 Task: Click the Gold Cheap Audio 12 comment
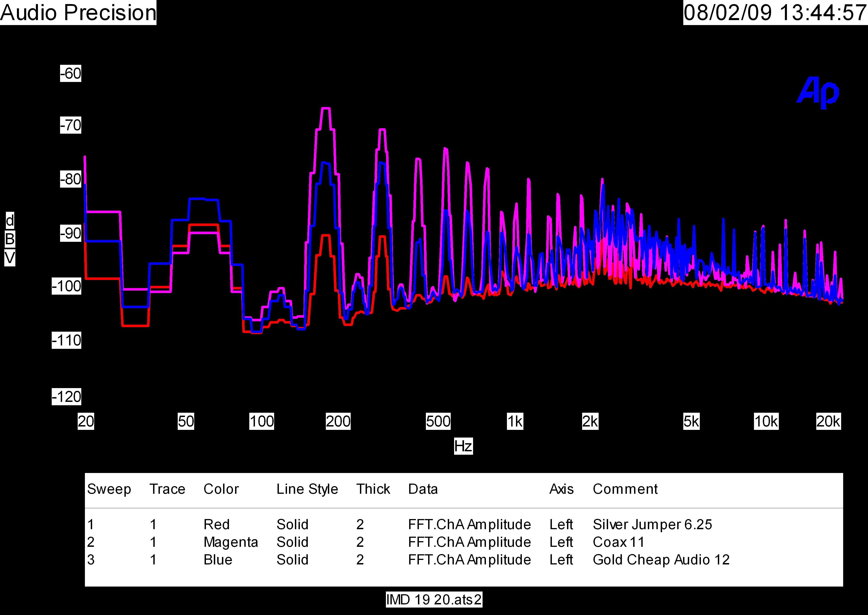coord(661,560)
